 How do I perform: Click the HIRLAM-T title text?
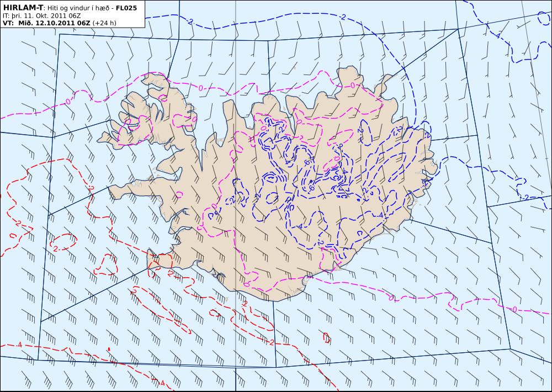click(23, 8)
